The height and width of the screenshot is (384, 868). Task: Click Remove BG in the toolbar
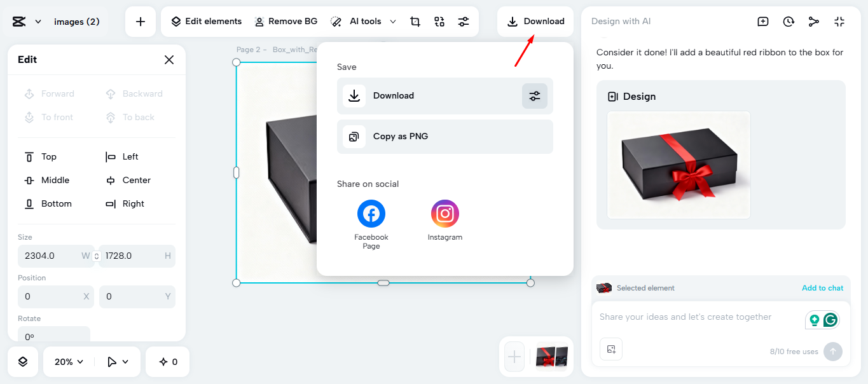click(x=286, y=22)
